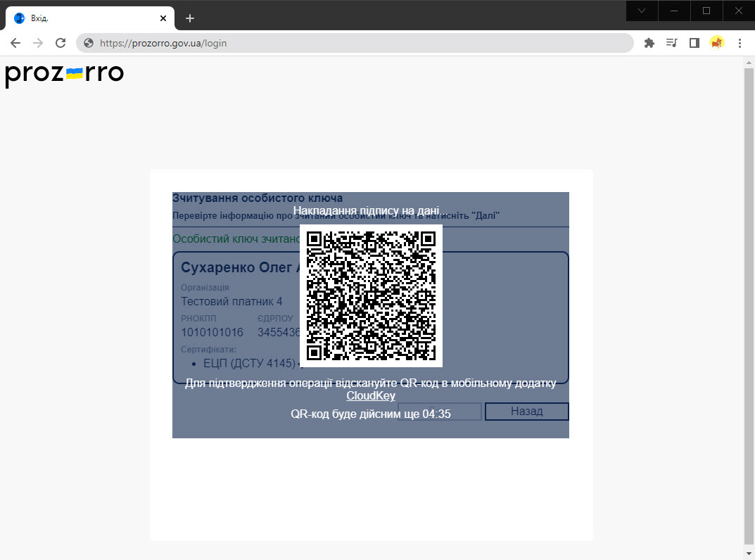
Task: Select the 'Вхід.' browser tab
Action: (x=91, y=18)
